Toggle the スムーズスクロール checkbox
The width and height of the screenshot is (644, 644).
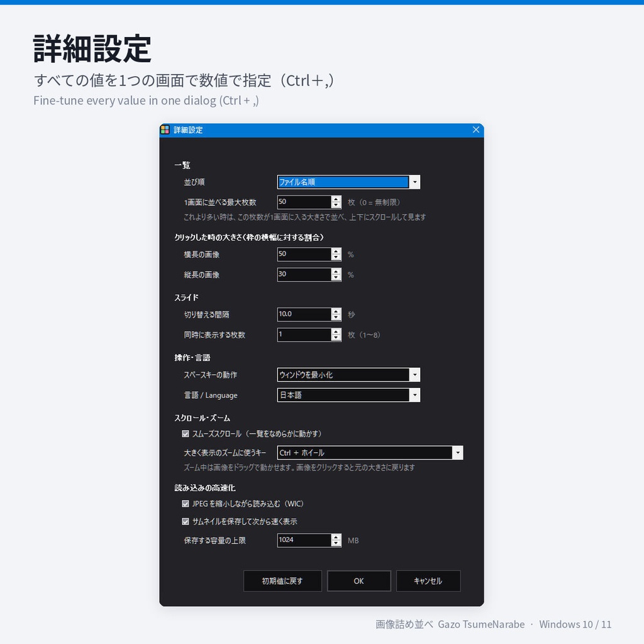click(186, 434)
